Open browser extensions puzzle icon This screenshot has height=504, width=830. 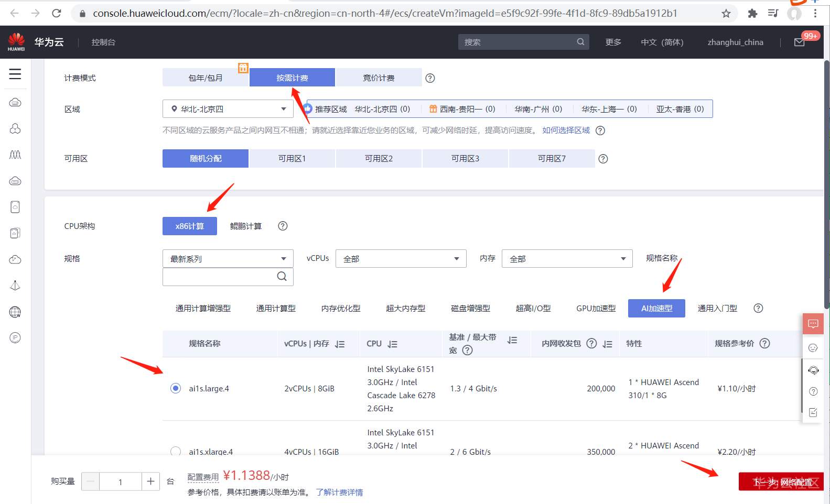[752, 13]
